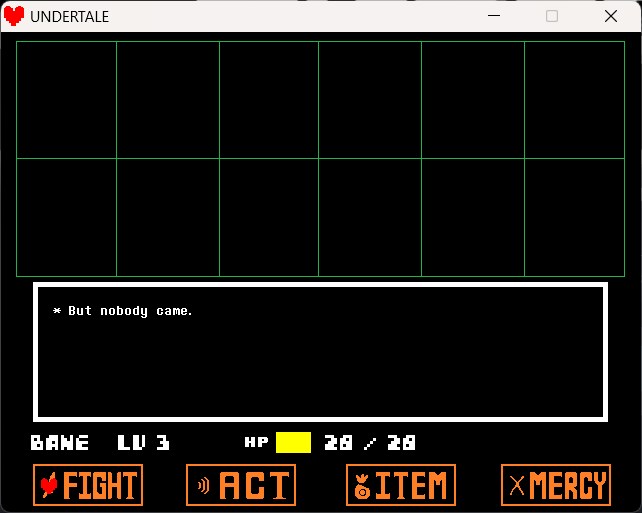The image size is (642, 513).
Task: Click the LV 3 level indicator
Action: tap(143, 443)
